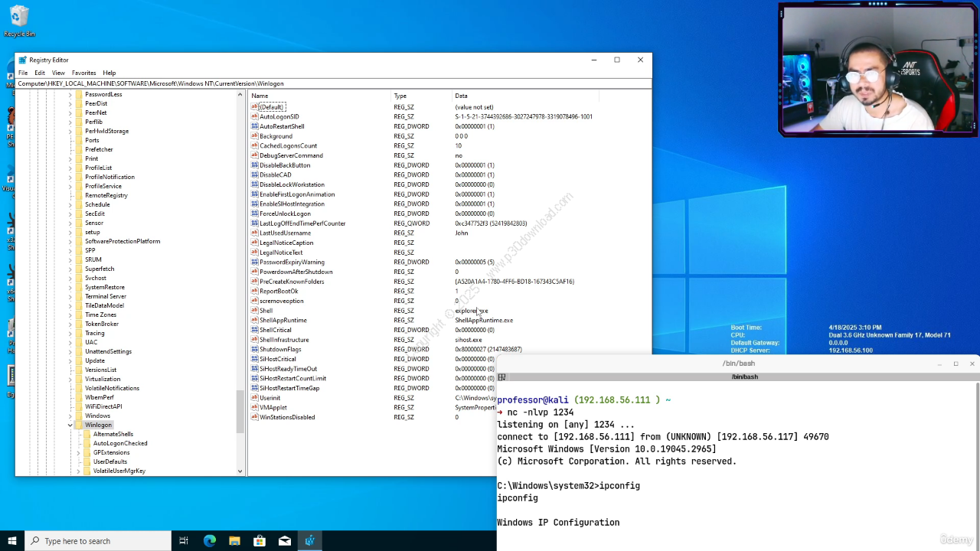Click the Svchost folder icon
The width and height of the screenshot is (980, 551).
[80, 278]
